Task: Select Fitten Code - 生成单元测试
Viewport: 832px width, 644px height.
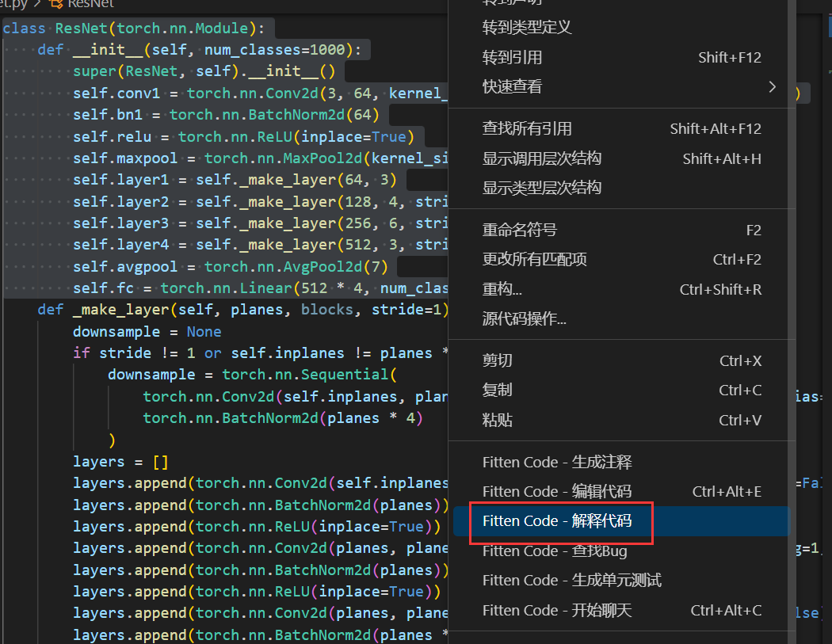Action: (571, 581)
